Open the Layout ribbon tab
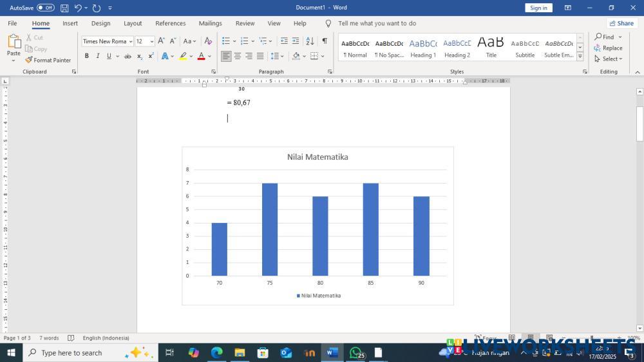This screenshot has height=362, width=644. click(133, 23)
